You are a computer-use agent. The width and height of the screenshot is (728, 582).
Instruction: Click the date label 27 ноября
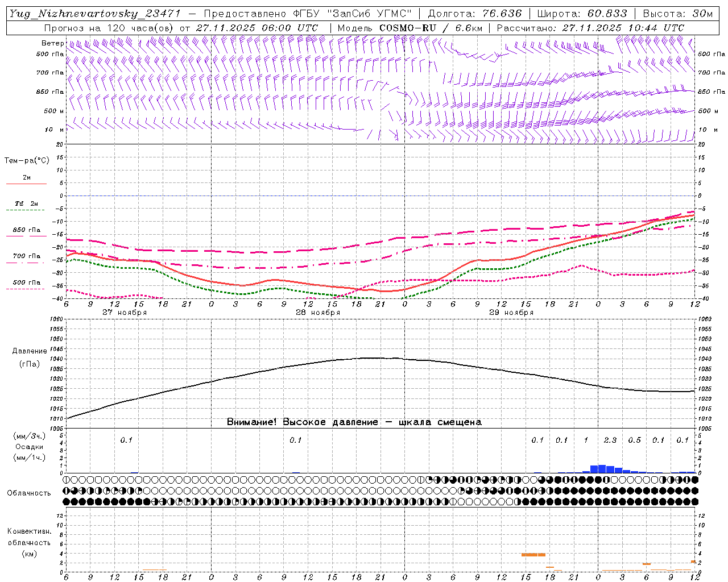click(125, 313)
